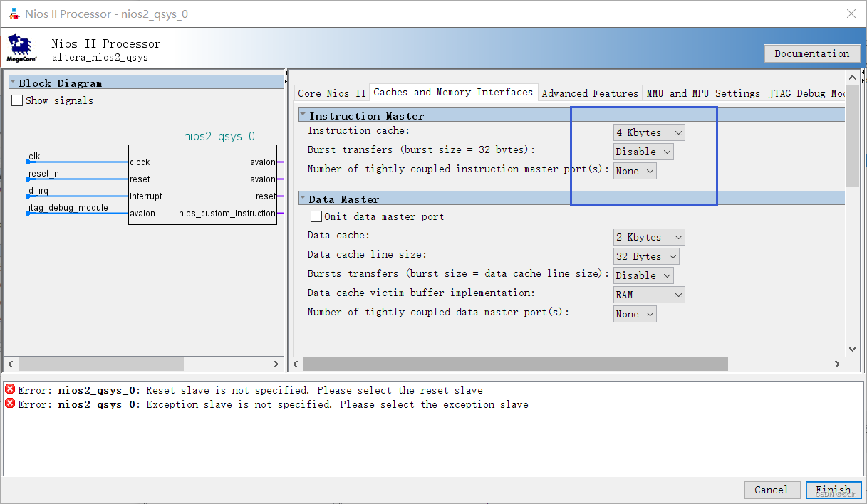Image resolution: width=867 pixels, height=504 pixels.
Task: Open tightly coupled instruction master ports dropdown
Action: coord(635,171)
